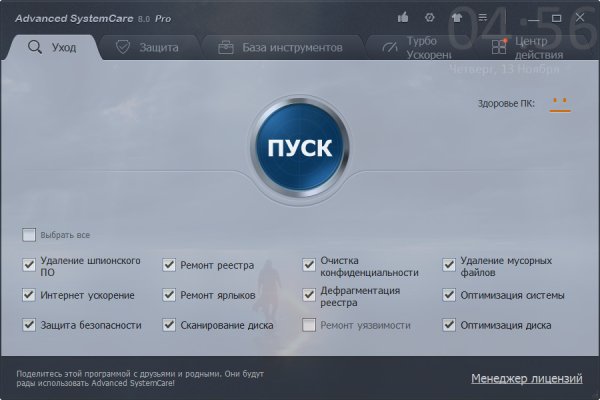Image resolution: width=600 pixels, height=400 pixels.
Task: Open the hamburger menu icon
Action: [x=483, y=17]
